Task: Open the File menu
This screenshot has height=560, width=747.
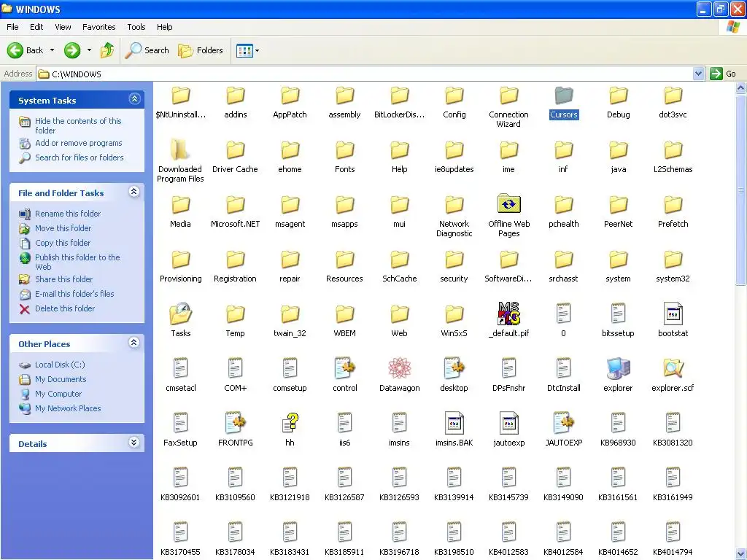Action: pos(12,27)
